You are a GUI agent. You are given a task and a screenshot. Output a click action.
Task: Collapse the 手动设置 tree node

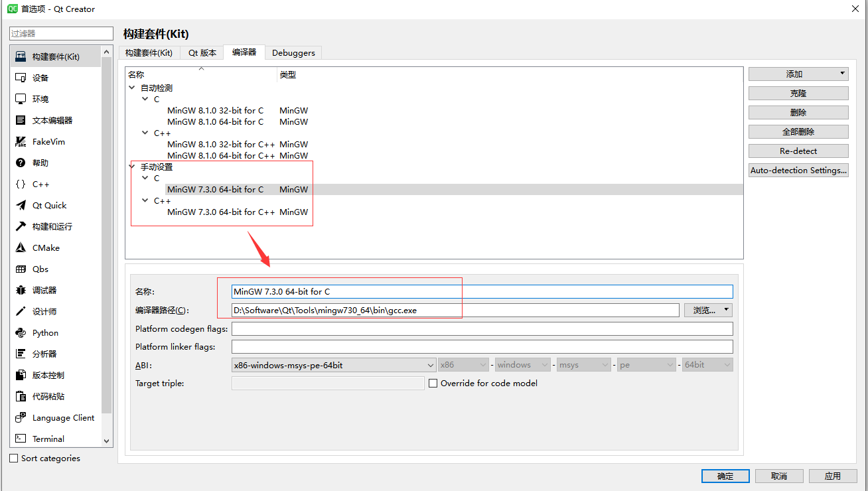132,167
